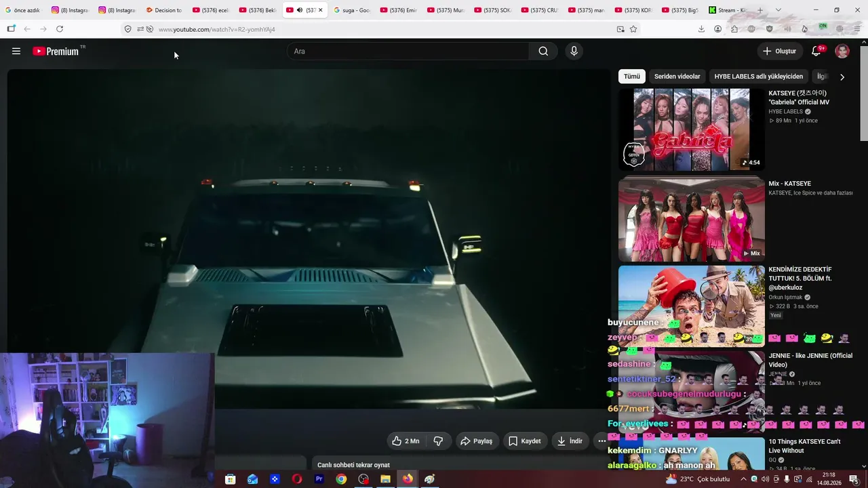Open the taskbar clock showing 21:18
868x488 pixels.
tap(828, 479)
